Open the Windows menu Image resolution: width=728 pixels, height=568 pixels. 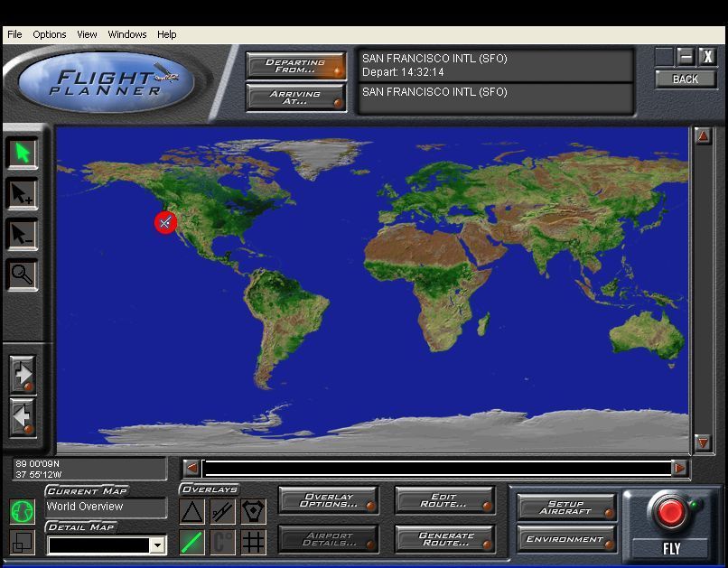pyautogui.click(x=127, y=34)
